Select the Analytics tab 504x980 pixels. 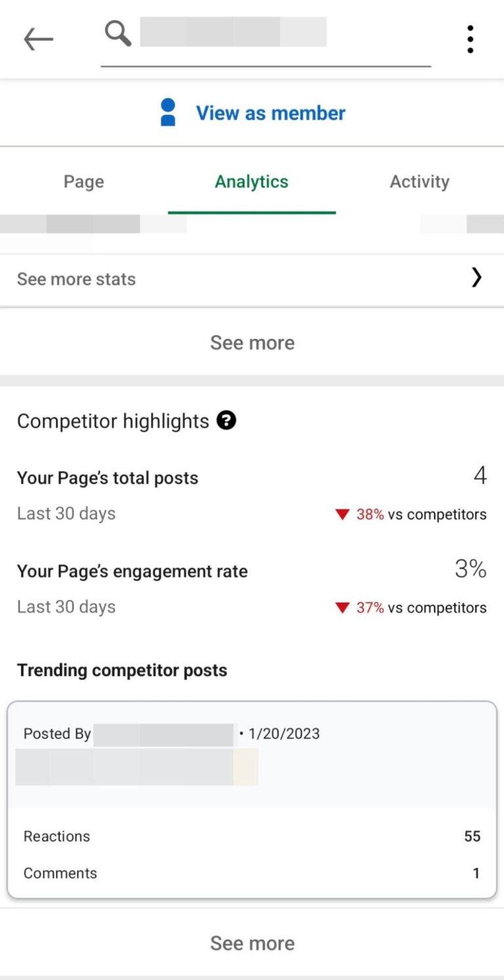pyautogui.click(x=252, y=182)
